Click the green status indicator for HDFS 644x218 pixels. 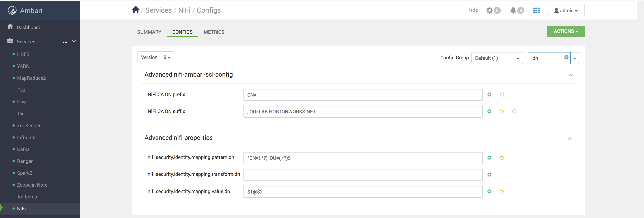click(x=13, y=54)
